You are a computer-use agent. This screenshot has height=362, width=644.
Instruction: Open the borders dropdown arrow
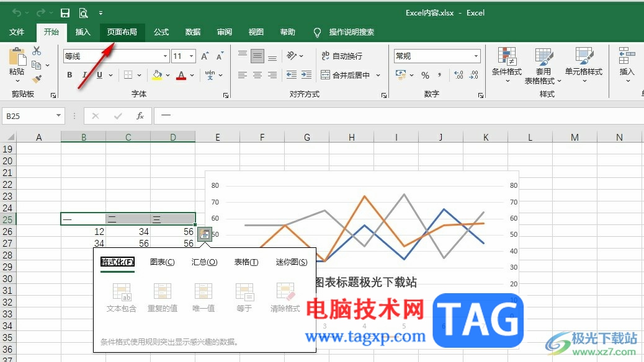(x=139, y=75)
